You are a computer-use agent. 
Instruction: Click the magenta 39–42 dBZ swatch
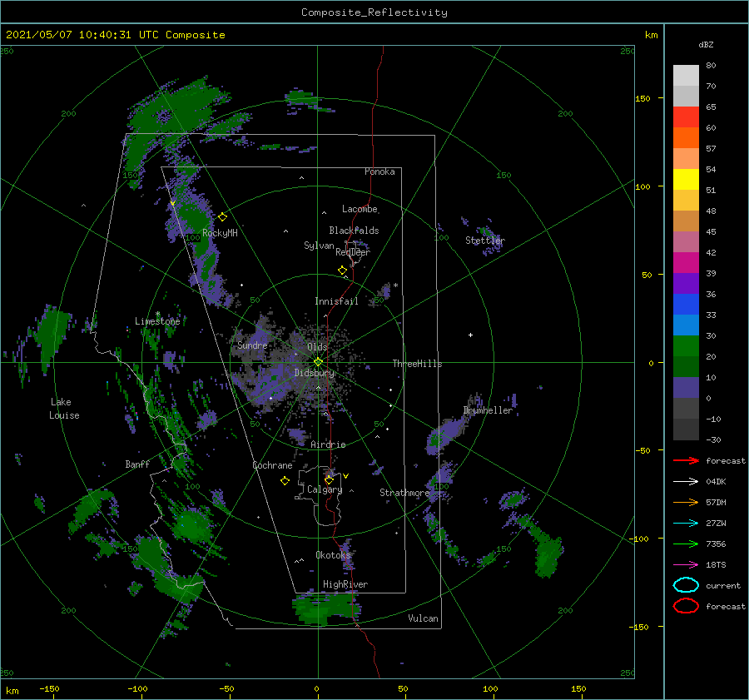686,263
